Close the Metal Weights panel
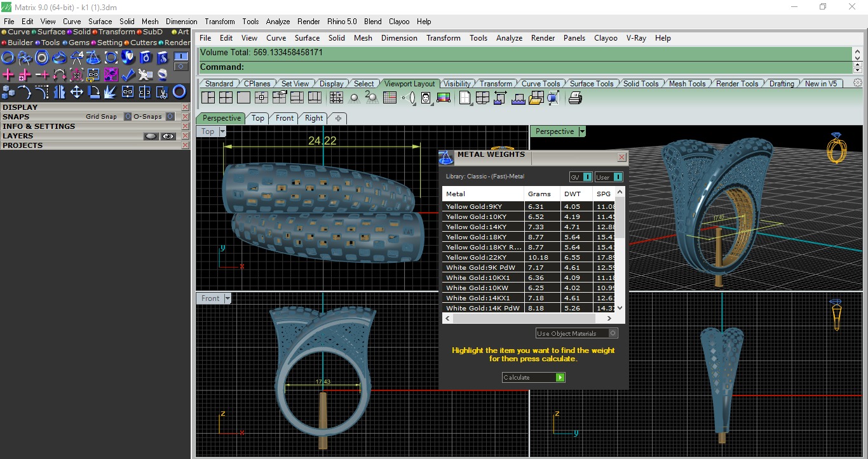 pyautogui.click(x=621, y=157)
